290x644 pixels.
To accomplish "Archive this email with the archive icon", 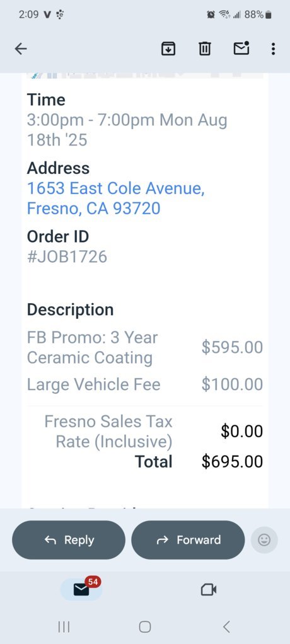I will (168, 49).
